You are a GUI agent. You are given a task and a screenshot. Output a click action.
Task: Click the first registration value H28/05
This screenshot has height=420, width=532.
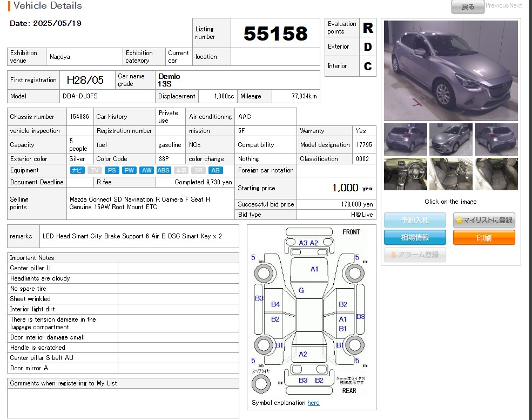(x=85, y=80)
